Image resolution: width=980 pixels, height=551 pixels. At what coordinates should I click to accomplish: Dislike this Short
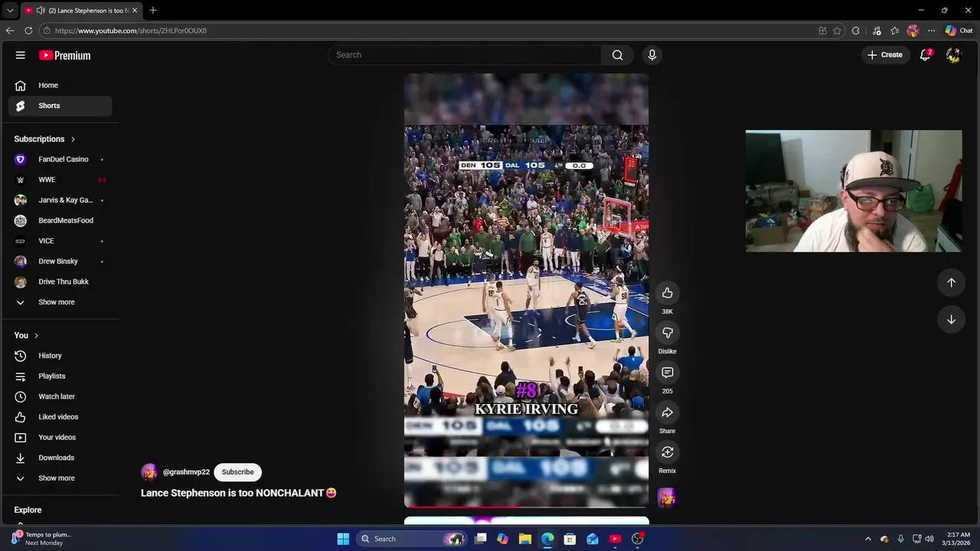coord(667,333)
